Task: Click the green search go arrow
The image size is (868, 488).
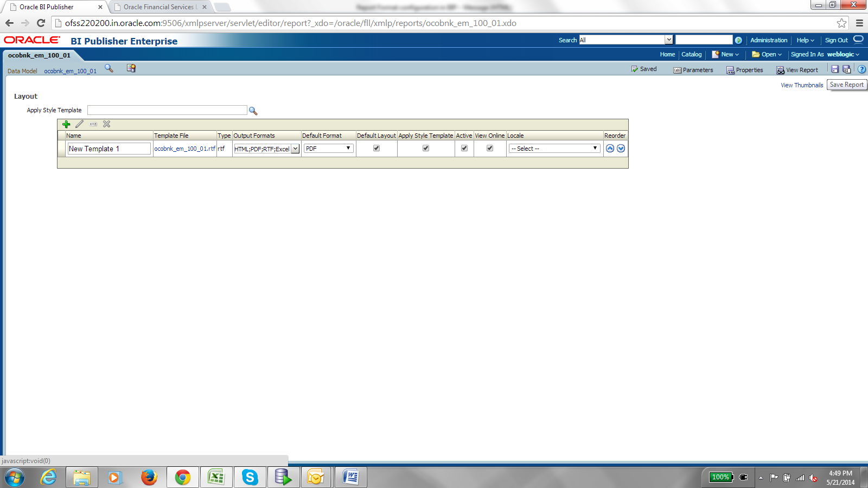Action: pos(738,40)
